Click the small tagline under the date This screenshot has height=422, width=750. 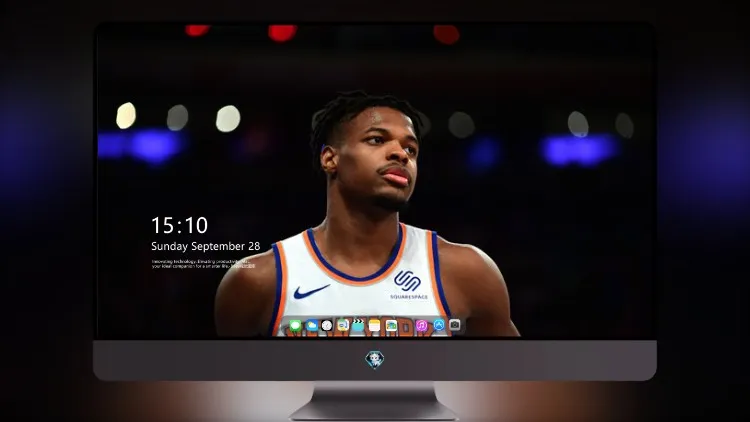pos(203,264)
